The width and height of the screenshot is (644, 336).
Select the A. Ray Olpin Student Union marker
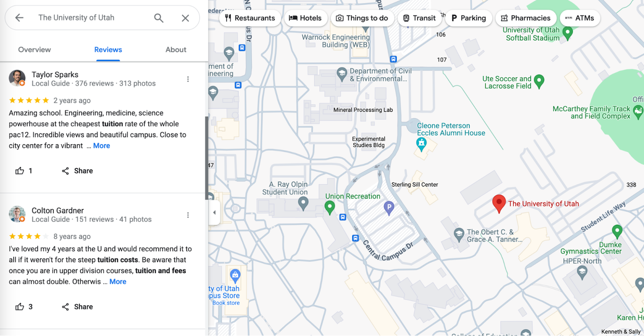[x=303, y=204]
